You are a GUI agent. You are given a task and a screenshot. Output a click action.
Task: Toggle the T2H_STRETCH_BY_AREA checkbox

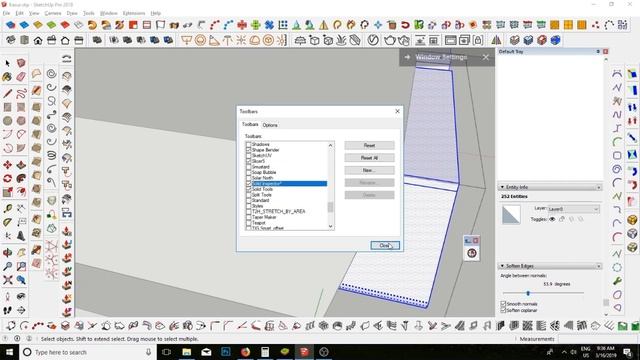tap(248, 211)
